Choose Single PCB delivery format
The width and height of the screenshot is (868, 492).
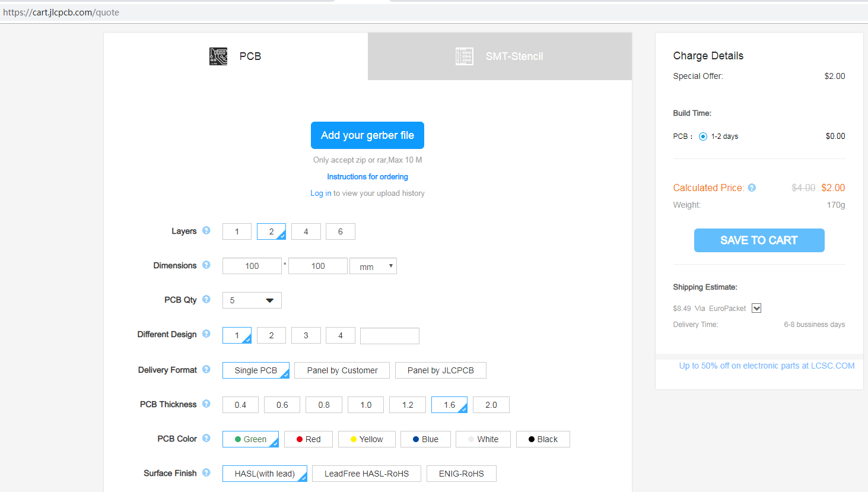click(256, 370)
